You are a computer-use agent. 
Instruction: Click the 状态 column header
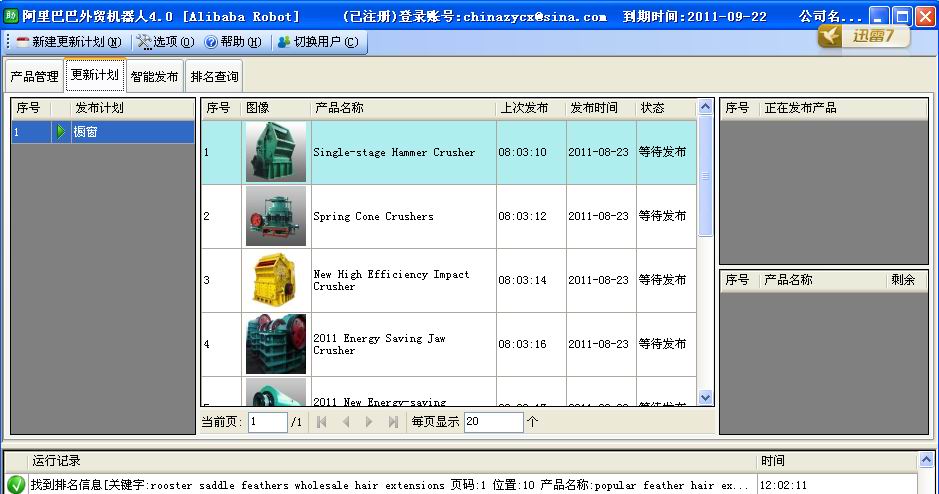pos(666,108)
